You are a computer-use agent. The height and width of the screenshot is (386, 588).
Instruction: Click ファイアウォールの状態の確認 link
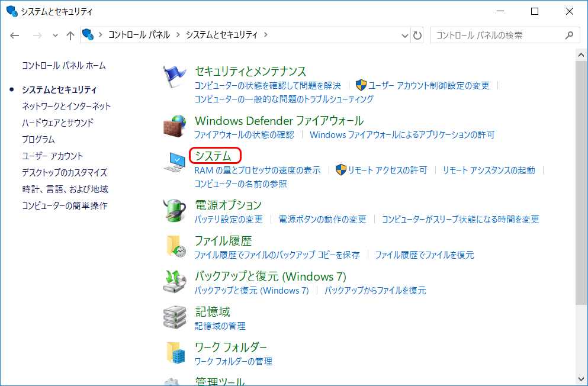click(244, 135)
